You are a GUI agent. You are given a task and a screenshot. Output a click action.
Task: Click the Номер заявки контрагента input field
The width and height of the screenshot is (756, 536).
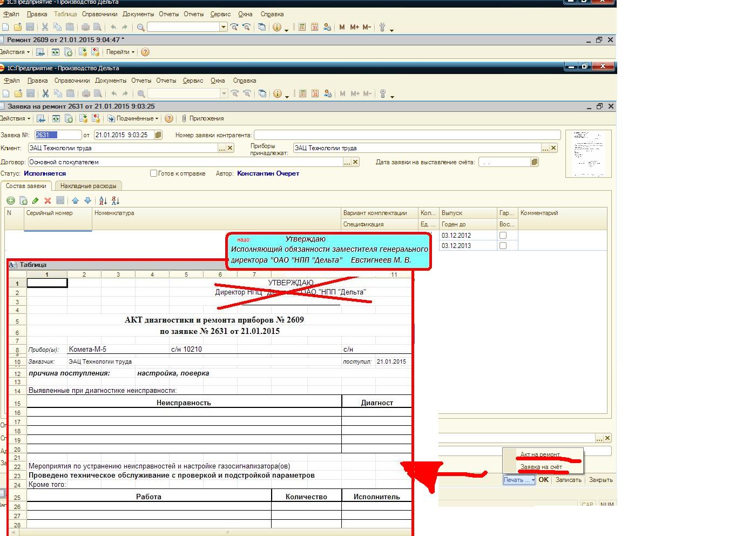[407, 135]
